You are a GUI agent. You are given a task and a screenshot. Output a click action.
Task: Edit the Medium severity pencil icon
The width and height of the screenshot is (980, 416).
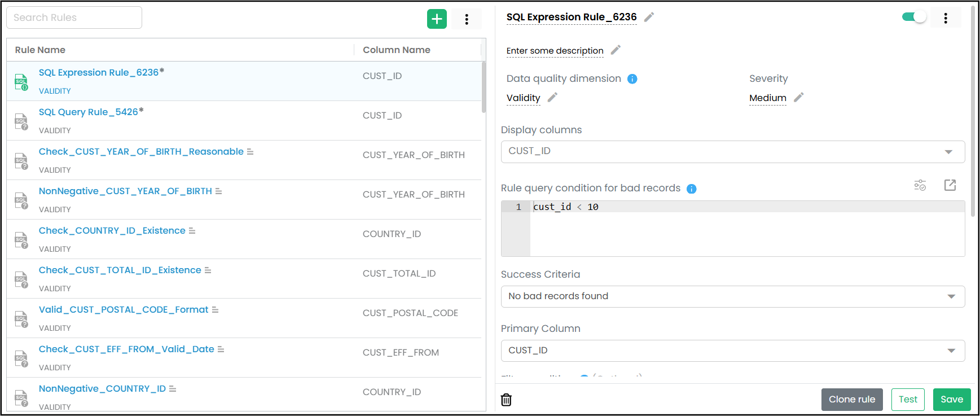798,98
